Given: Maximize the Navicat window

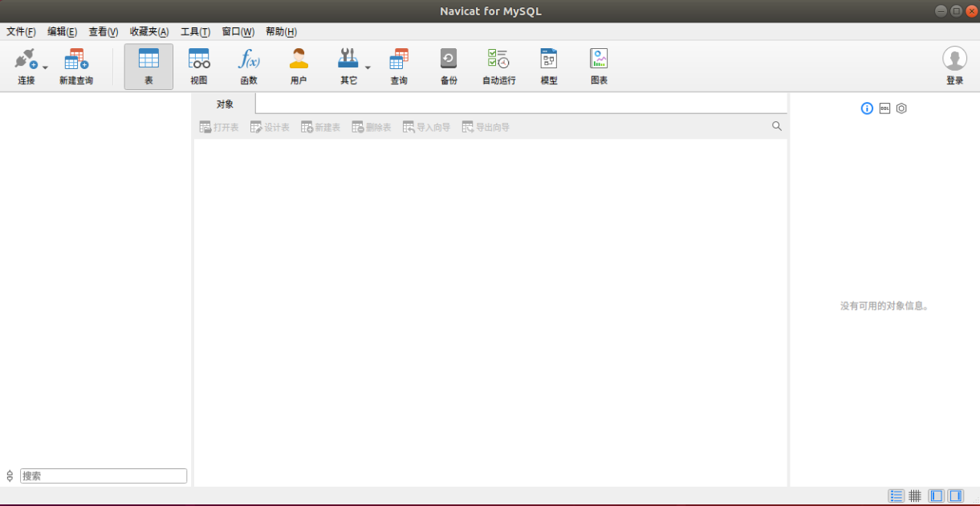Looking at the screenshot, I should (x=956, y=10).
